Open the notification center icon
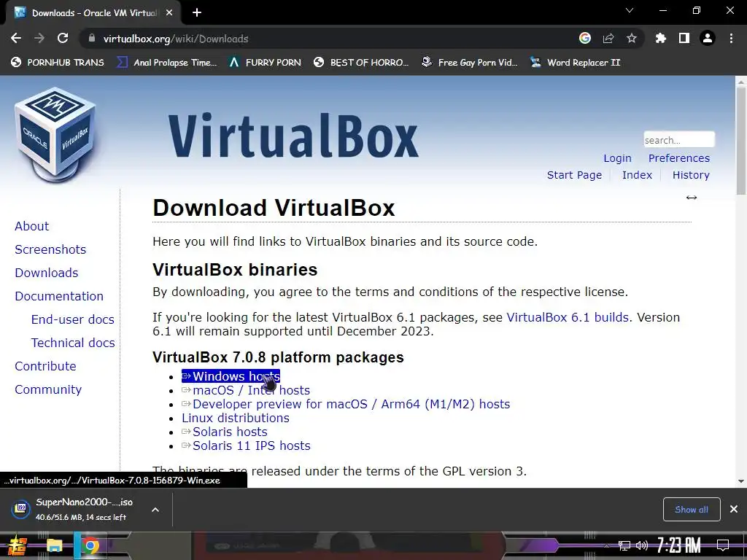Viewport: 747px width, 560px height. click(x=723, y=545)
